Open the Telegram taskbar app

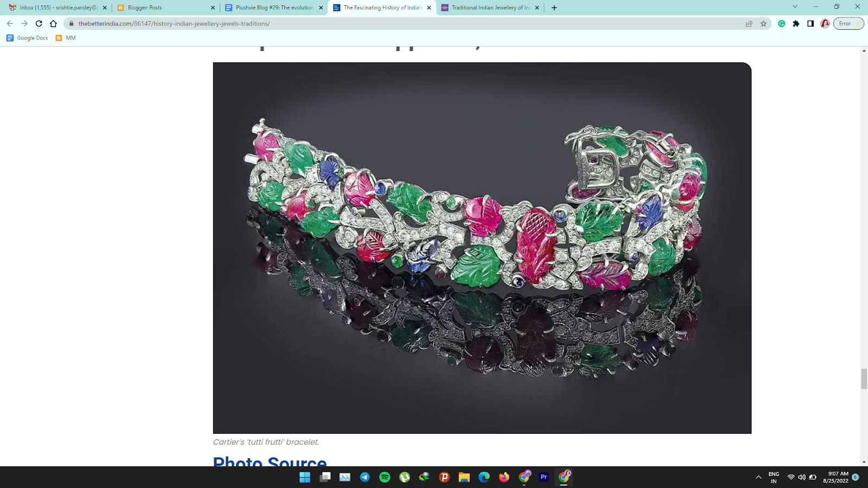click(365, 477)
